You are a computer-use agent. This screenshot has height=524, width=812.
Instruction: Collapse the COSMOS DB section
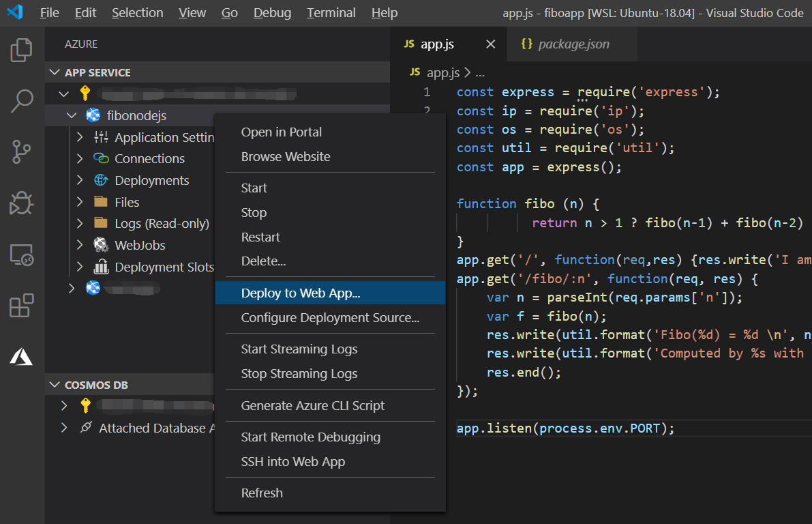(55, 385)
